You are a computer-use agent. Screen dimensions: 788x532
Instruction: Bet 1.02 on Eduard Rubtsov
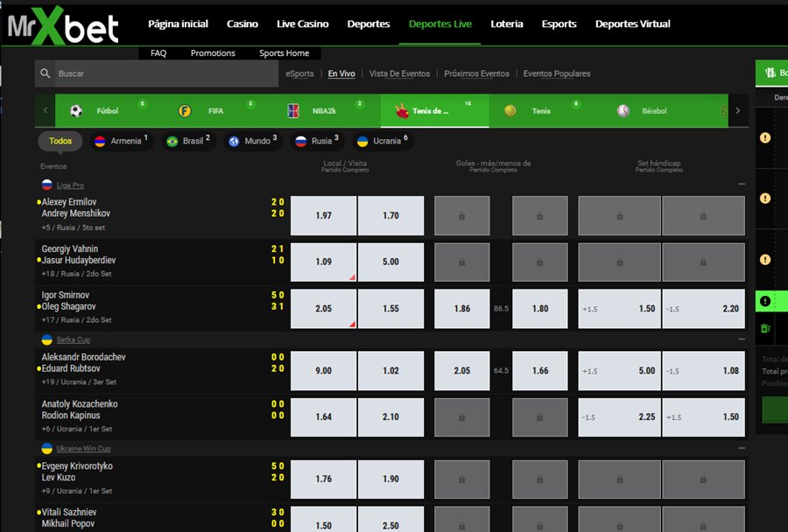390,371
